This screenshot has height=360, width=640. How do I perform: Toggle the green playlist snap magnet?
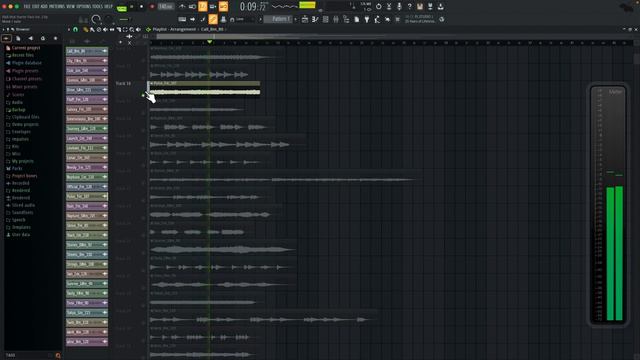75,29
